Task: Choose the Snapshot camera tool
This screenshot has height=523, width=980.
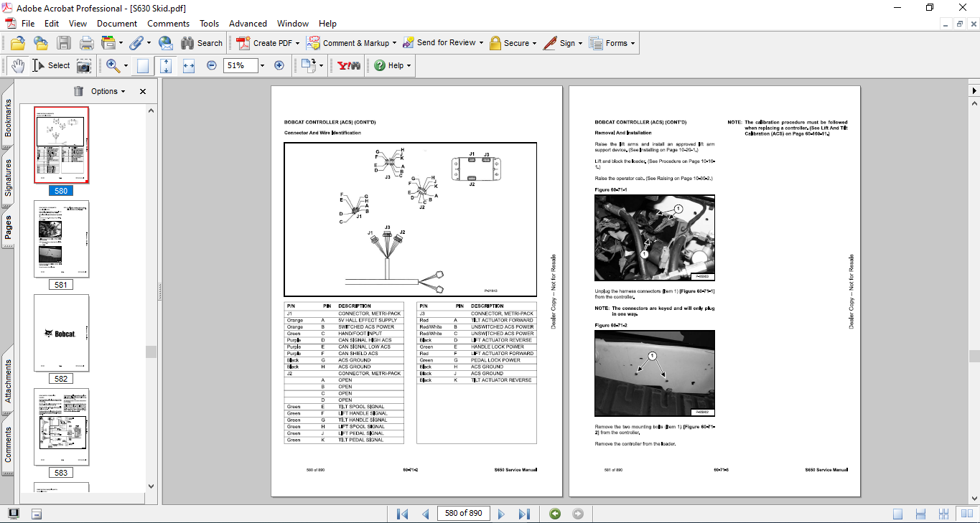Action: 84,65
